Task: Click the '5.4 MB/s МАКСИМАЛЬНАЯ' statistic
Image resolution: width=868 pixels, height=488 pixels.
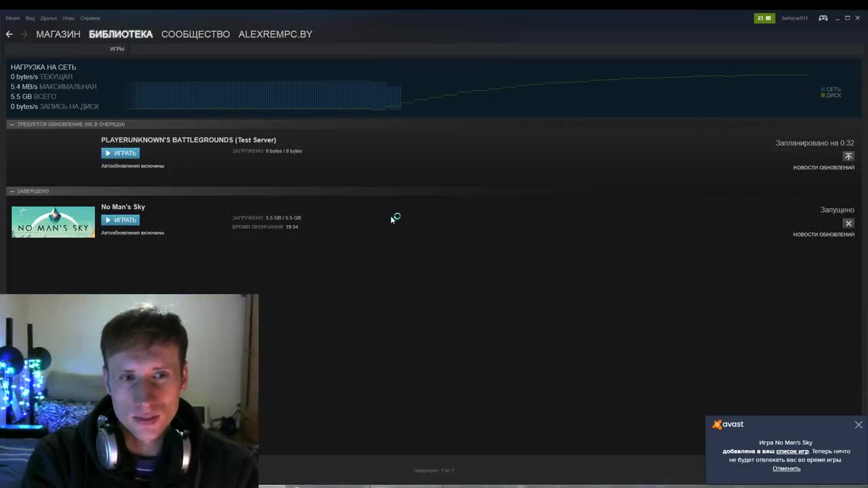Action: 54,87
